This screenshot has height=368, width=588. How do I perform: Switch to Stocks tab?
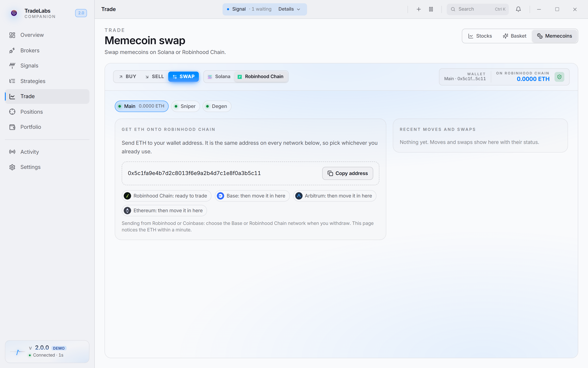pos(480,36)
